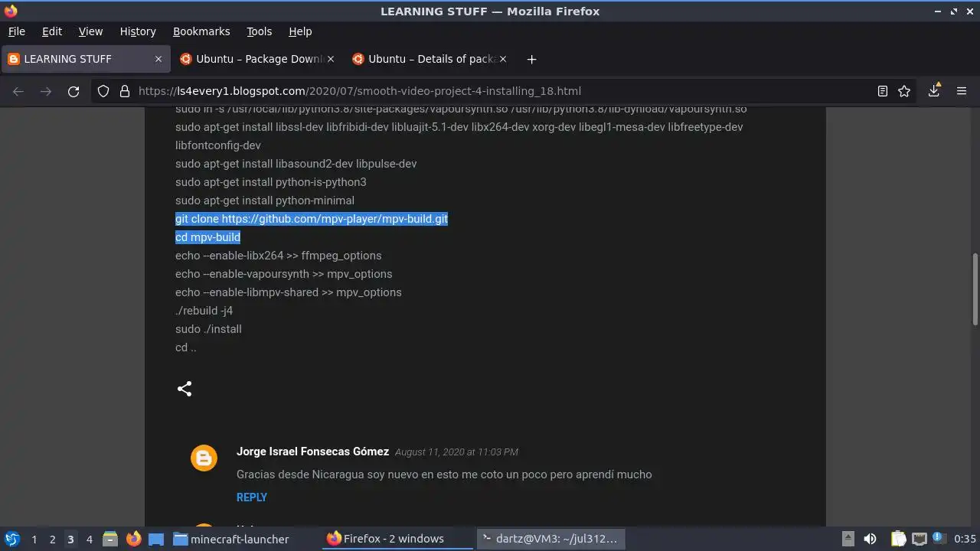The width and height of the screenshot is (980, 551).
Task: Switch to Ubuntu – Package Download tab
Action: (x=258, y=59)
